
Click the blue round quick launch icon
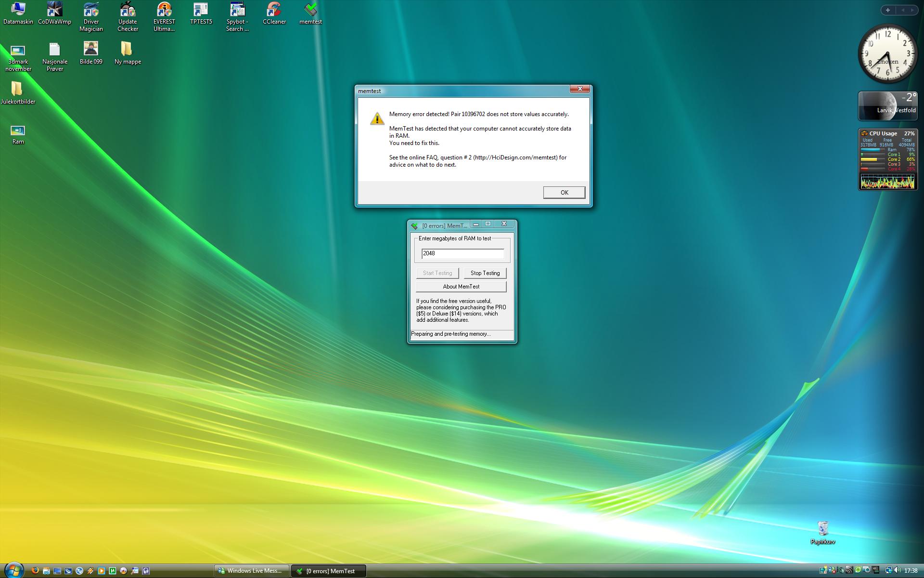(x=79, y=571)
